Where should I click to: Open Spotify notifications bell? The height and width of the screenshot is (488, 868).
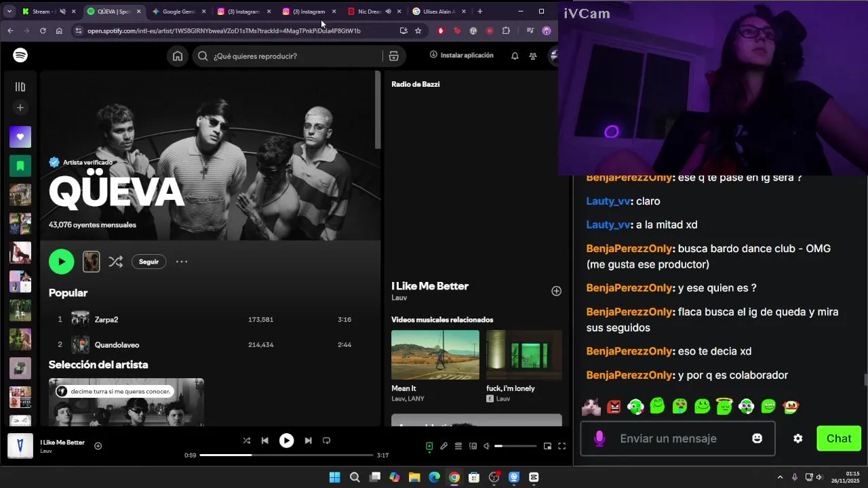[515, 56]
